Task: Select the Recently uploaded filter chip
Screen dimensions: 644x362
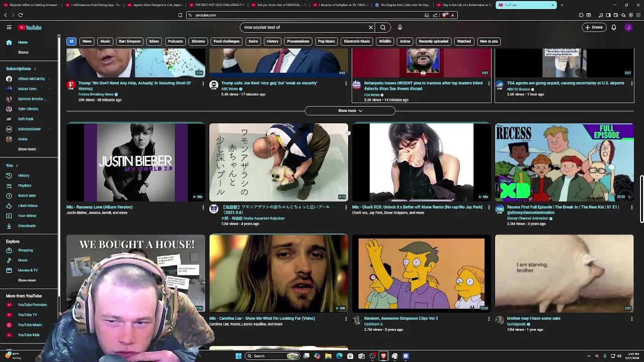Action: (x=433, y=41)
